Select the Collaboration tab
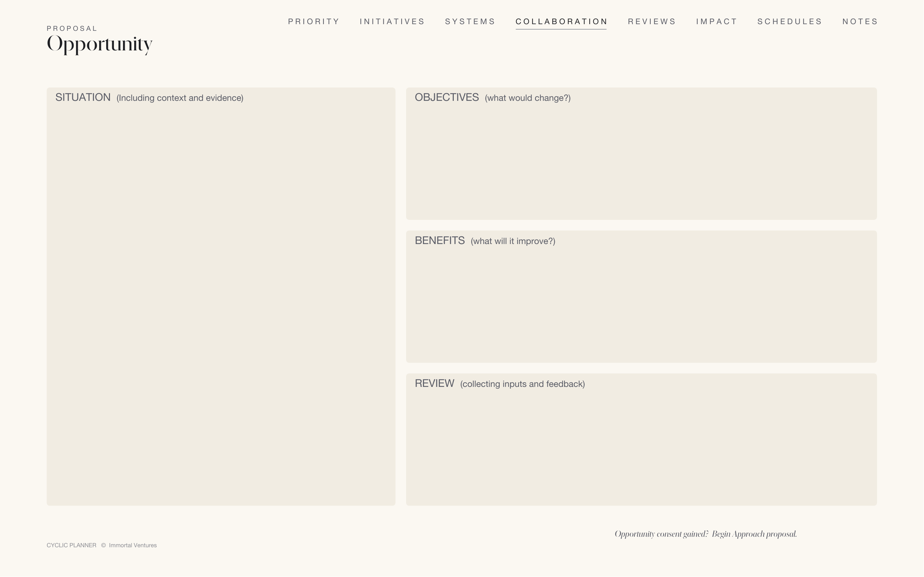Image resolution: width=924 pixels, height=577 pixels. (x=561, y=21)
